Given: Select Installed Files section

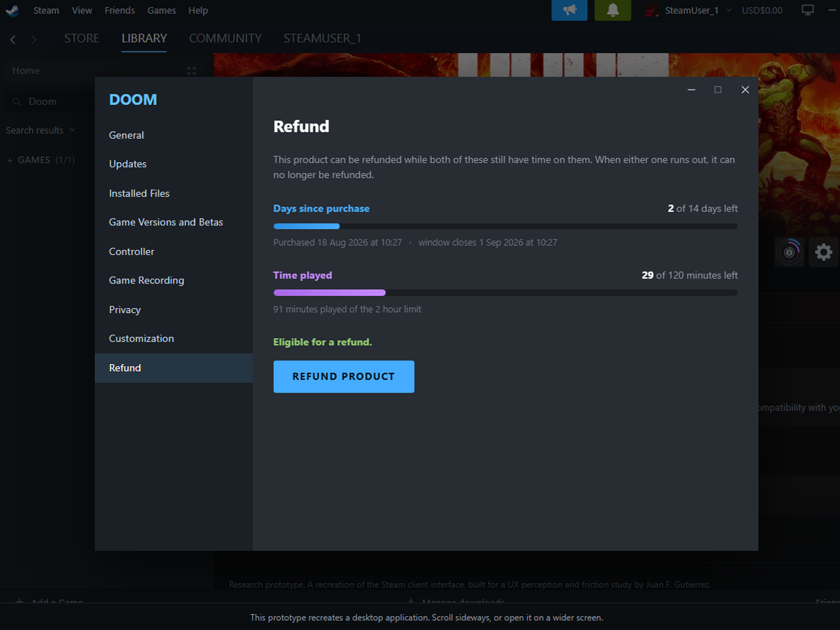Looking at the screenshot, I should pyautogui.click(x=174, y=193).
